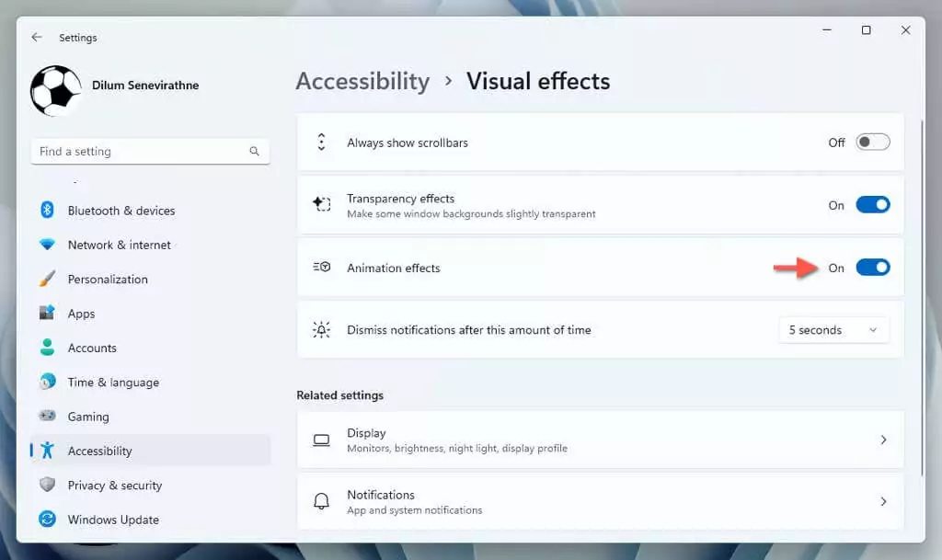Turn off Transparency effects toggle
Screen dimensions: 942x560
click(873, 205)
